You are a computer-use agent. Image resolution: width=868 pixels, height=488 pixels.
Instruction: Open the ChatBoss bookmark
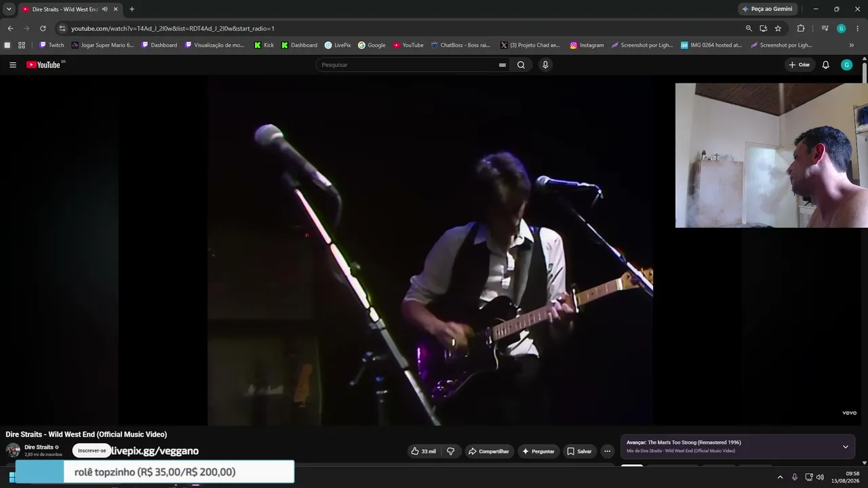coord(460,45)
